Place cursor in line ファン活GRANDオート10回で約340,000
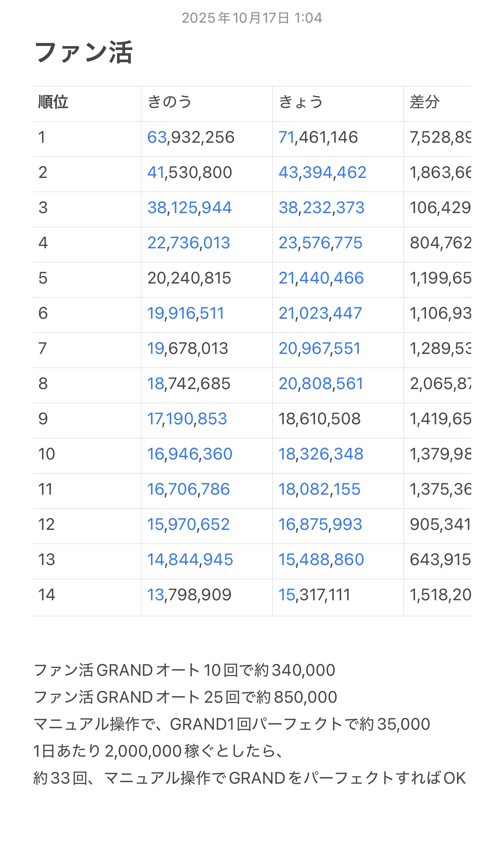The width and height of the screenshot is (504, 856). point(184,670)
